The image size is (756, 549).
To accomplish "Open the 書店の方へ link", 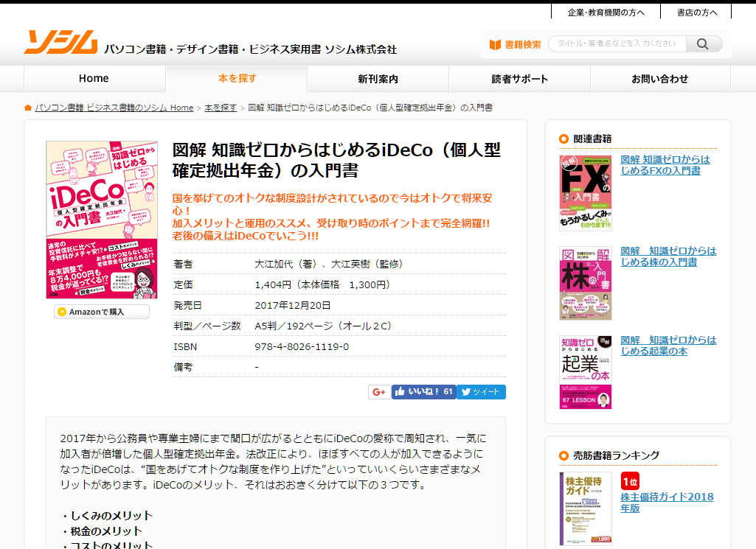I will click(697, 13).
